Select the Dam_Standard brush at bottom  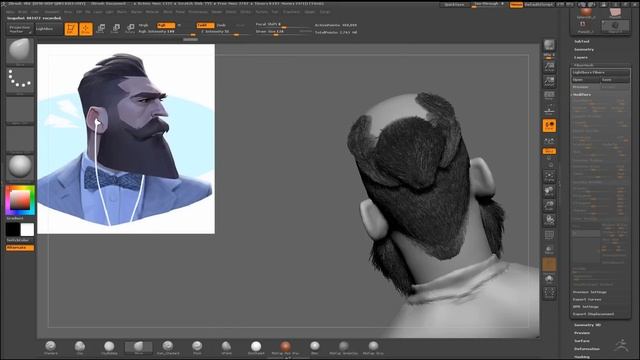coord(168,347)
